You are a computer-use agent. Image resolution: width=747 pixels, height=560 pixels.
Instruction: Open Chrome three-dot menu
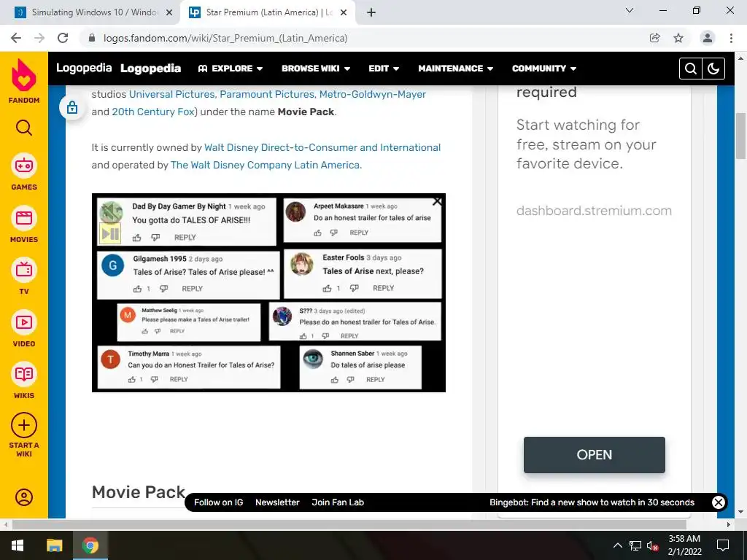731,38
